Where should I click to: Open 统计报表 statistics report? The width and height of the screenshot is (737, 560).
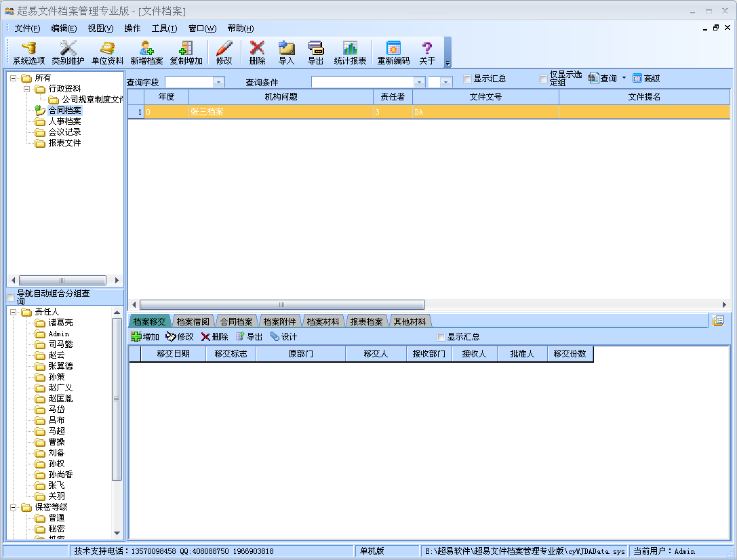pos(350,53)
